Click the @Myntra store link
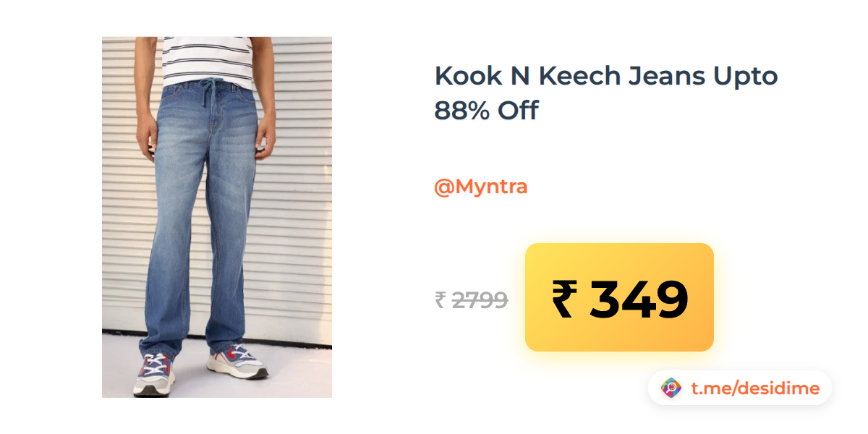The height and width of the screenshot is (434, 868). pyautogui.click(x=480, y=187)
